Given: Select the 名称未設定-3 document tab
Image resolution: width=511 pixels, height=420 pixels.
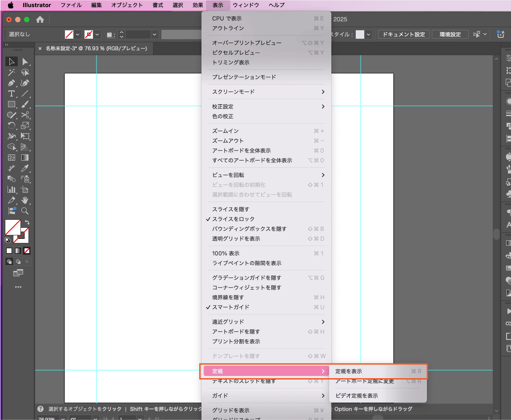Looking at the screenshot, I should click(x=96, y=48).
